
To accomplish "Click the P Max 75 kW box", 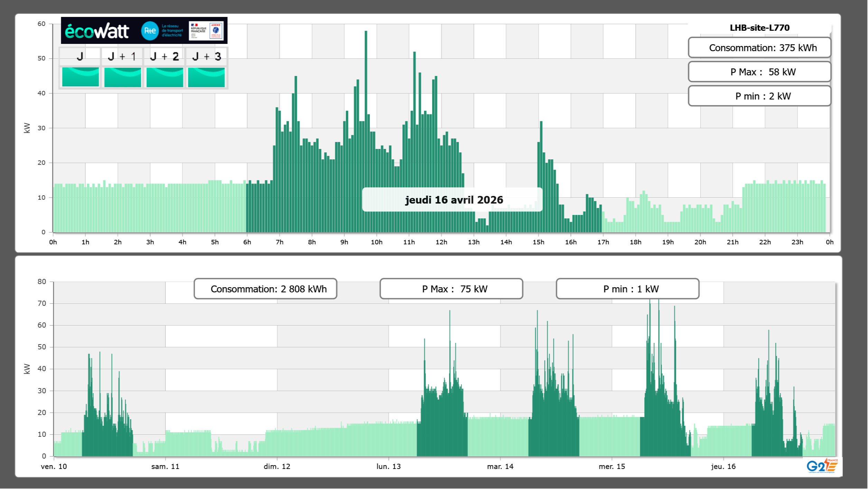I will tap(451, 289).
